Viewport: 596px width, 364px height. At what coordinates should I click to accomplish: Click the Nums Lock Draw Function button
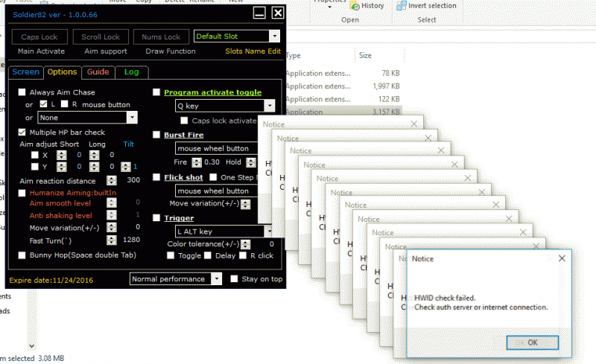point(161,37)
